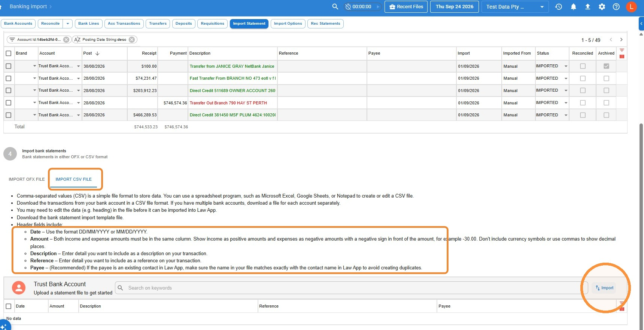Click Thu Sep 24 2026 date button
Screen dimensions: 644x330
(x=455, y=7)
